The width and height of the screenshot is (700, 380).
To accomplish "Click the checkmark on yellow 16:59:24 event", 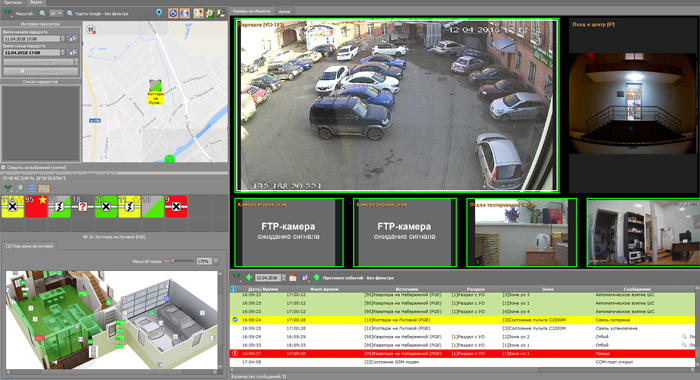I will (235, 320).
